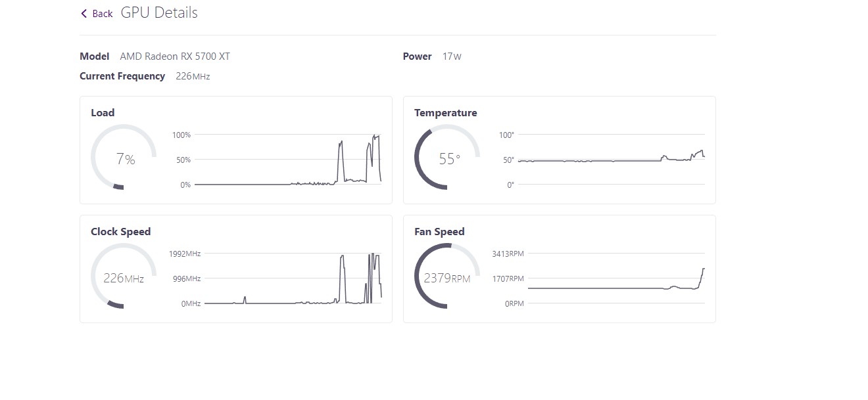Click the Temperature gauge showing 55°
This screenshot has width=868, height=400.
coord(447,157)
